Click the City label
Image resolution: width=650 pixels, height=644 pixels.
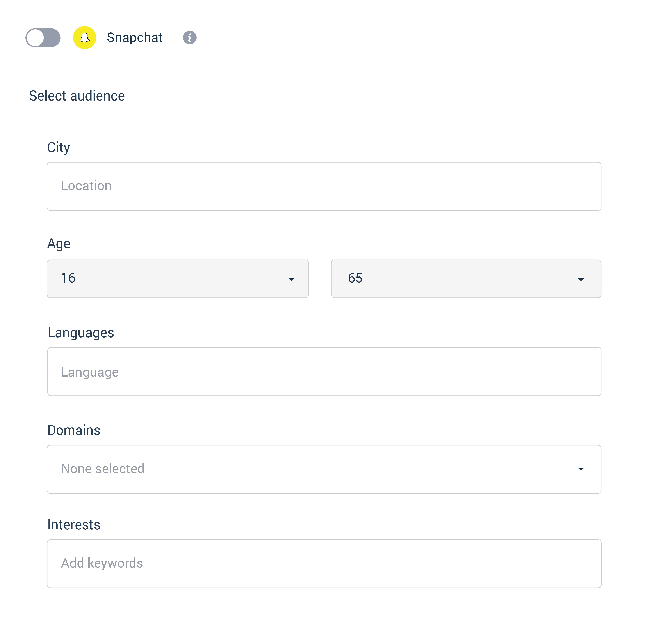coord(59,148)
